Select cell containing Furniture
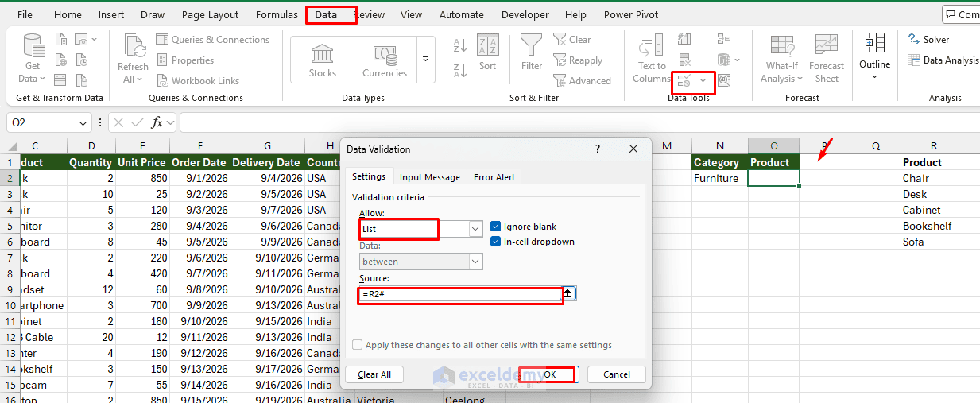980x403 pixels. coord(719,178)
